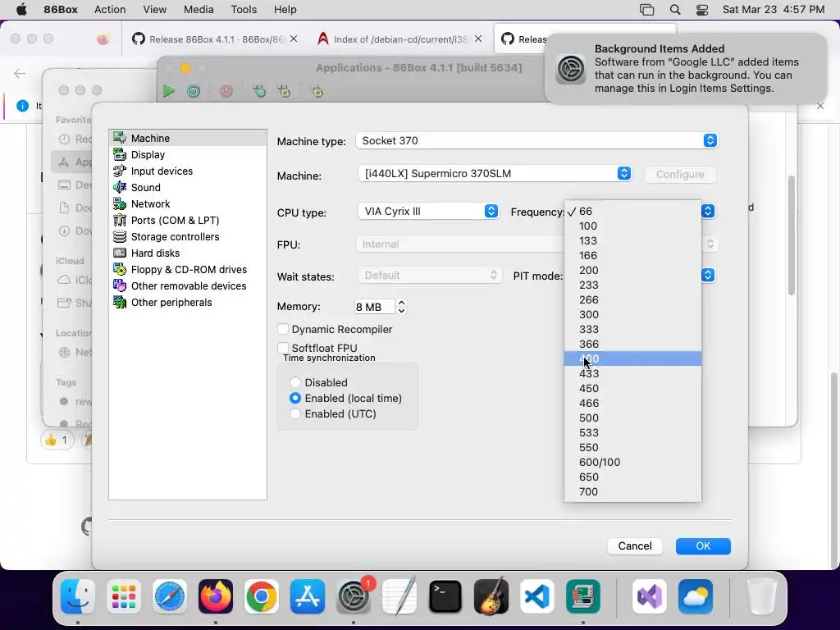Screen dimensions: 840x630
Task: Open the View menu in menu bar
Action: click(x=155, y=10)
